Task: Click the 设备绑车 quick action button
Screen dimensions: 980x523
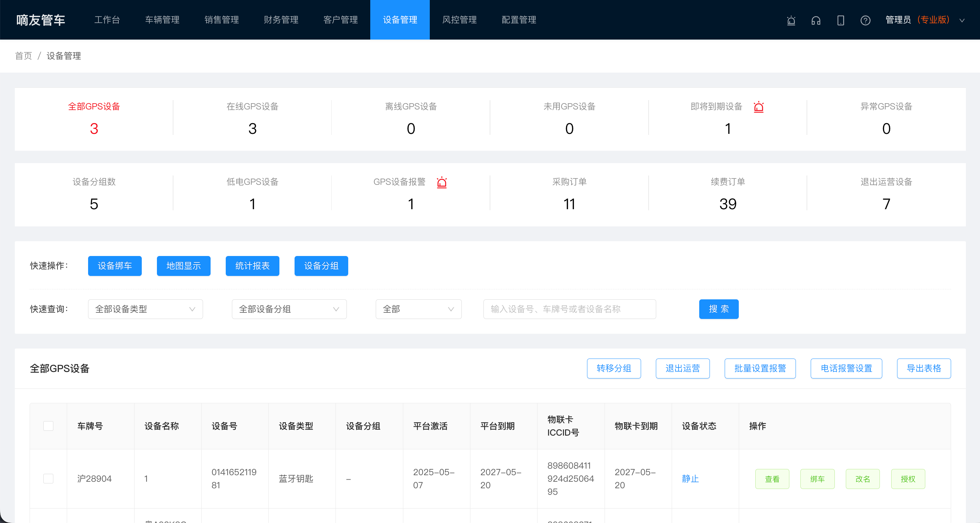Action: click(x=115, y=266)
